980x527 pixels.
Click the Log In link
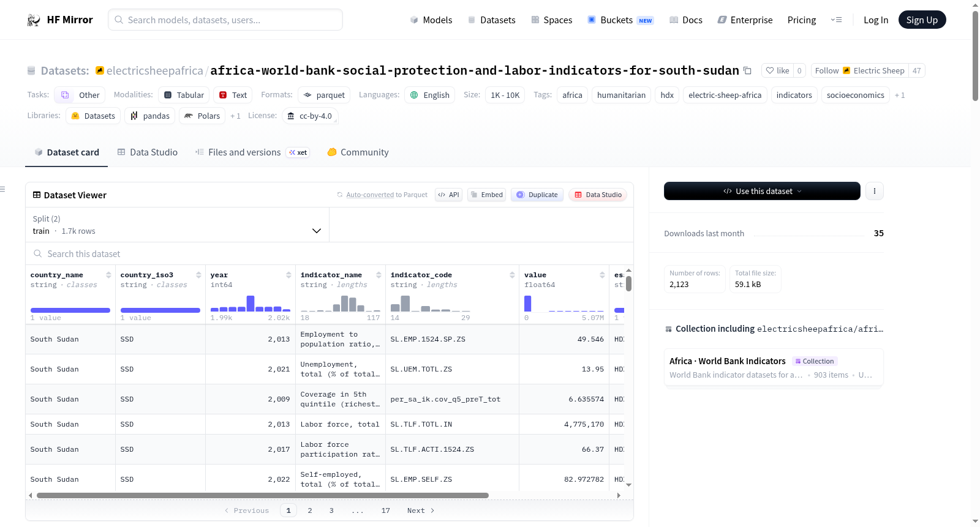point(876,20)
